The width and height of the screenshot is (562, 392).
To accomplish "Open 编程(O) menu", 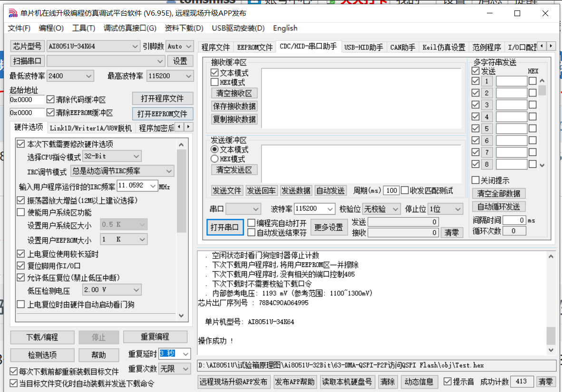I will pyautogui.click(x=51, y=28).
